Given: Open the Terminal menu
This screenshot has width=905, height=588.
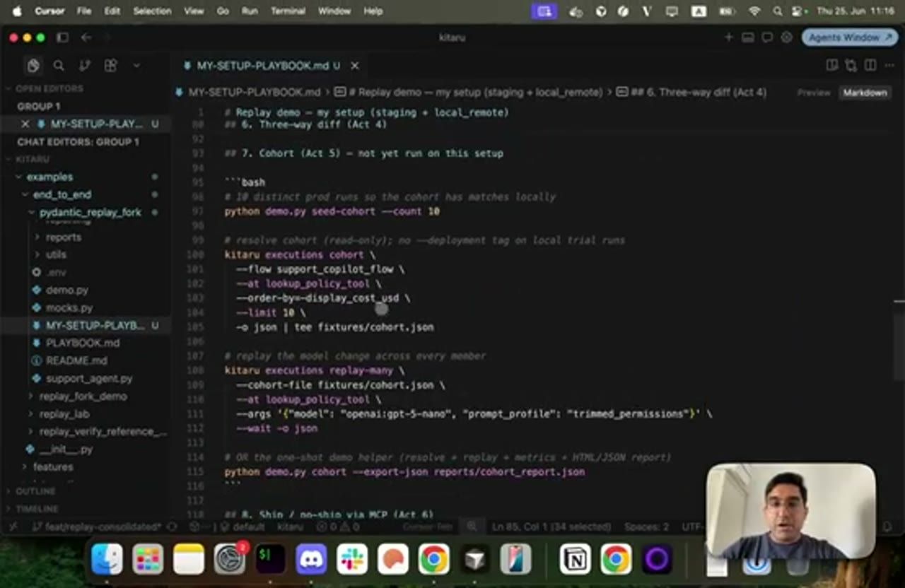Looking at the screenshot, I should pos(288,11).
